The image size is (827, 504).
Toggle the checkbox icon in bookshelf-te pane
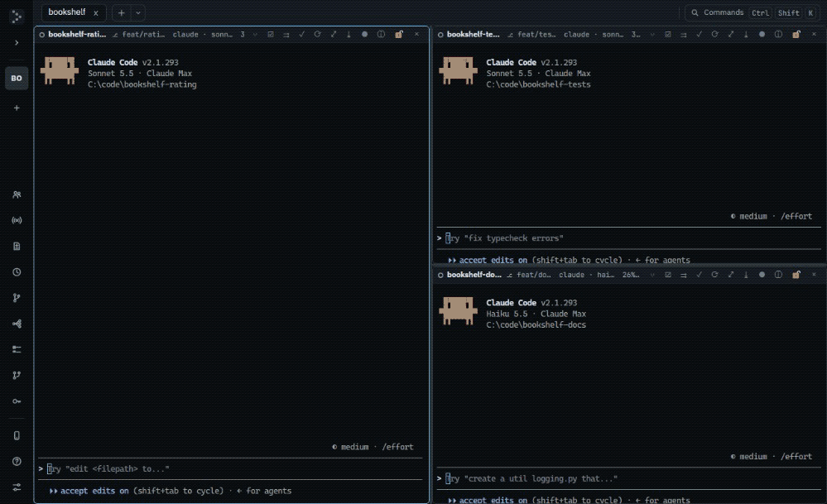point(668,34)
